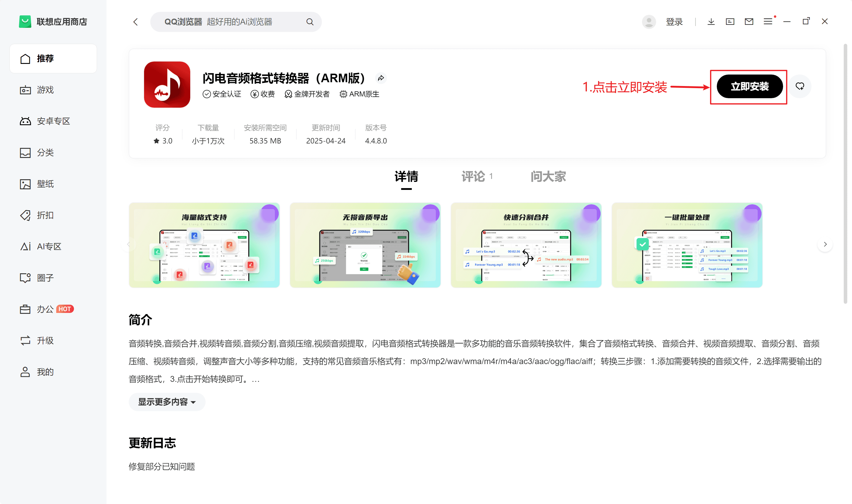The width and height of the screenshot is (852, 504).
Task: Click previous arrow on screenshot carousel
Action: point(128,245)
